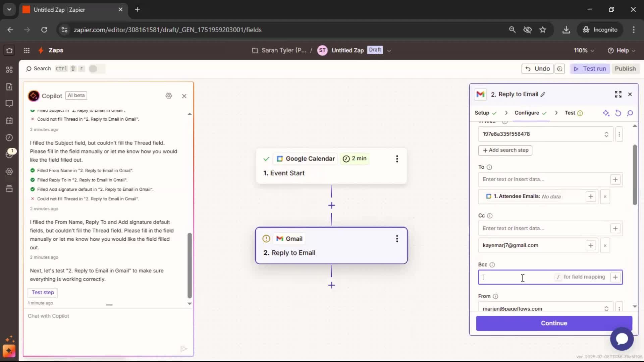Open the Zaps menu
Screen dimensions: 644x362
pos(56,50)
